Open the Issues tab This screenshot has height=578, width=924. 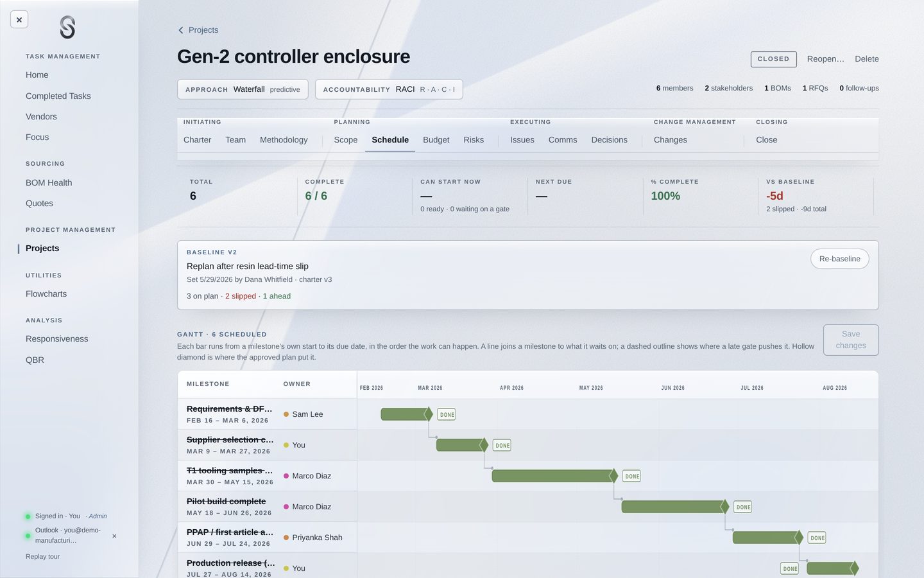522,140
